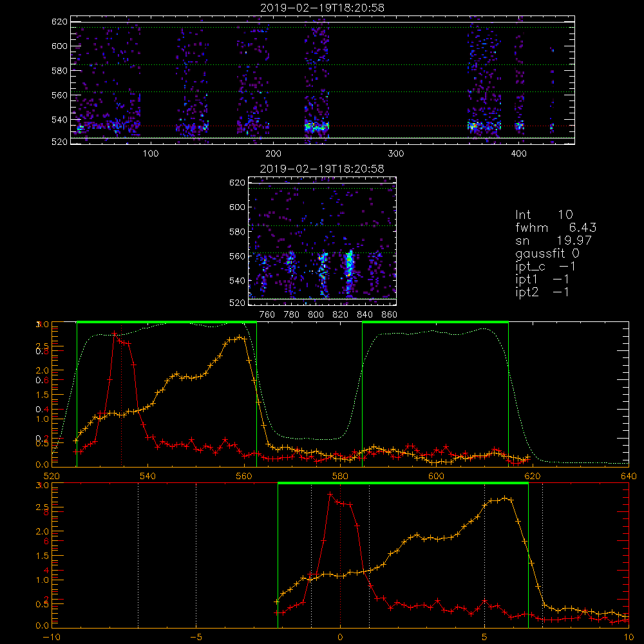This screenshot has width=644, height=644.
Task: Click the '300' x-axis label of top spectrogram
Action: tap(396, 154)
